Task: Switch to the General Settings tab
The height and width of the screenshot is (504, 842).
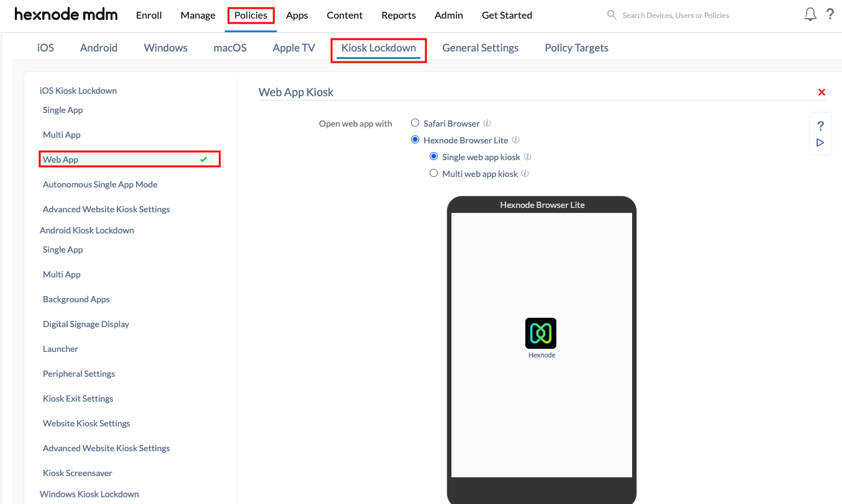Action: (481, 48)
